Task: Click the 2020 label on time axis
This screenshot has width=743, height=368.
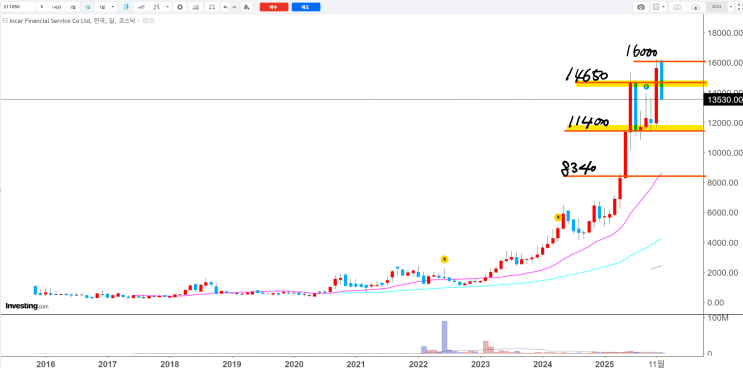Action: coord(294,363)
